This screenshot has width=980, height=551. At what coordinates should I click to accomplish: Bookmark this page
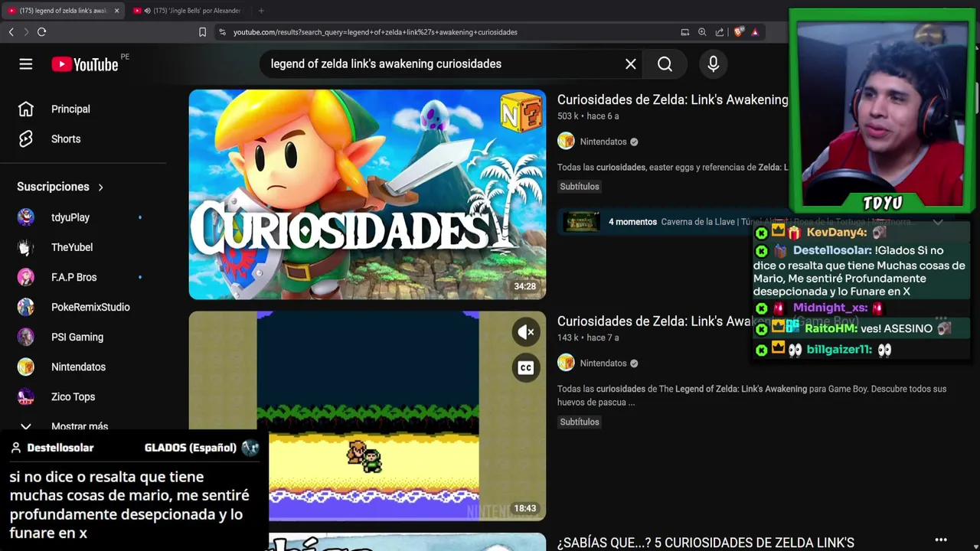point(202,32)
